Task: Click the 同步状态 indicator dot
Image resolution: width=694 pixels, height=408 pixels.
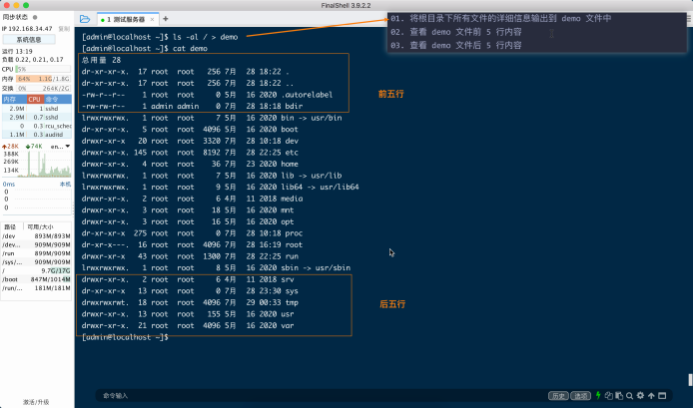Action: point(35,17)
